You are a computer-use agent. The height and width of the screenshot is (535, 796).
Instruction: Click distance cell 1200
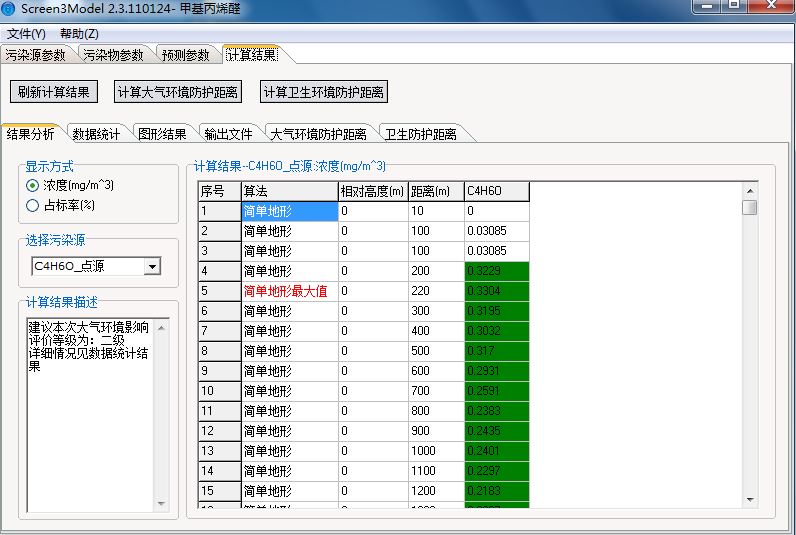tap(436, 491)
